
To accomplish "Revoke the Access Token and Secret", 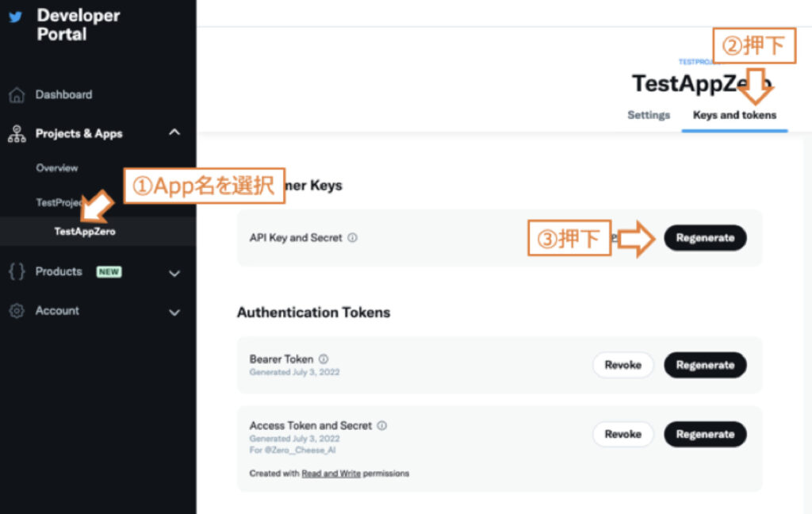I will point(623,434).
